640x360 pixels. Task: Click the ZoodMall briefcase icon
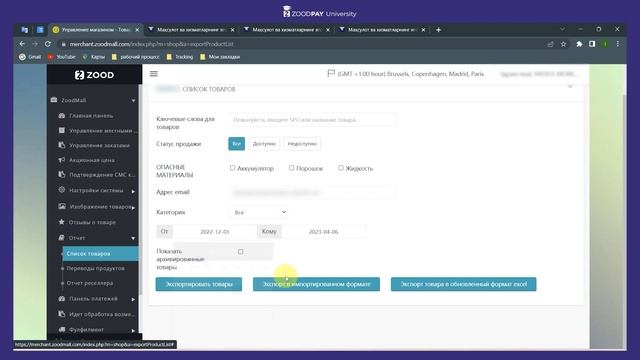[x=53, y=100]
